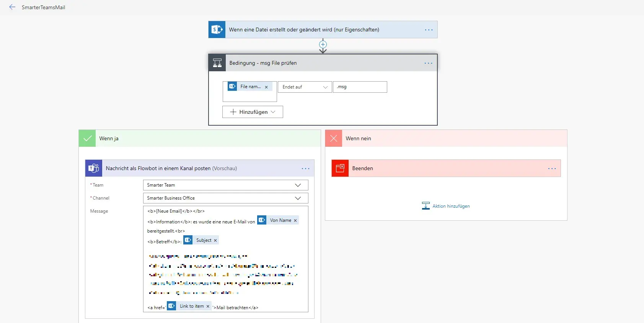The width and height of the screenshot is (644, 323).
Task: Go back using the left arrow icon
Action: (x=12, y=7)
